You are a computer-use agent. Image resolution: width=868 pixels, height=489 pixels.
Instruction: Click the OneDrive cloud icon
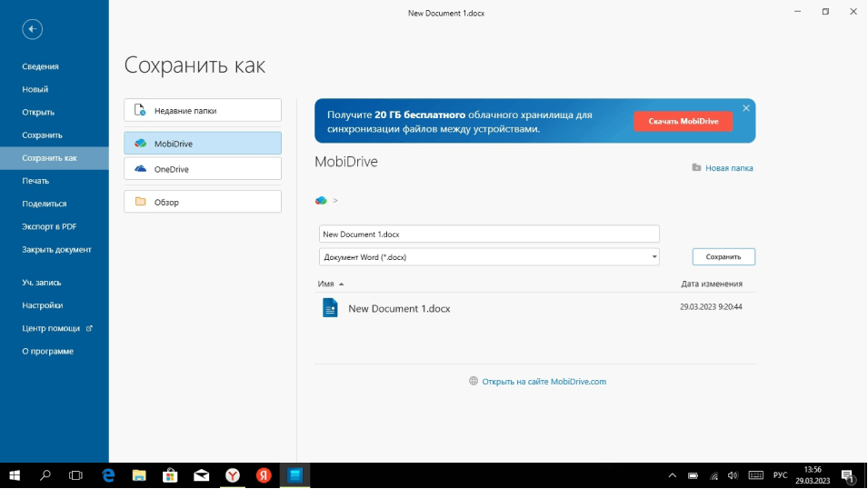pyautogui.click(x=141, y=169)
